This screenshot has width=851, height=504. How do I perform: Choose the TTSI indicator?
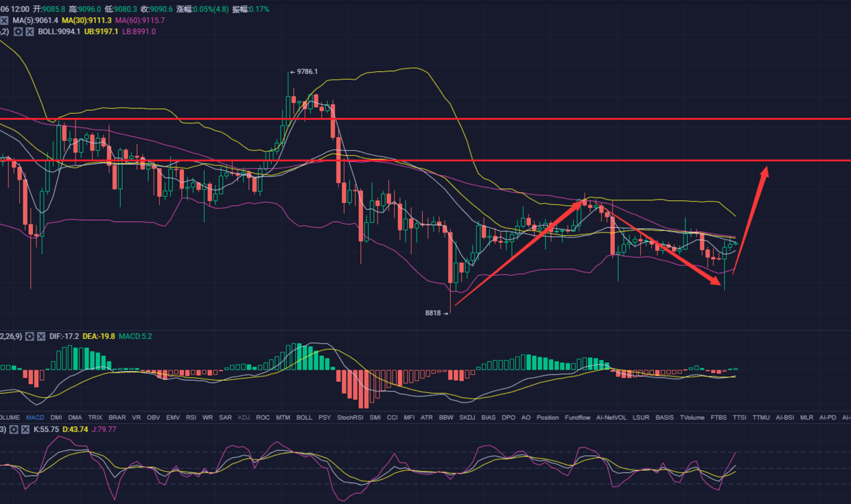(x=739, y=417)
